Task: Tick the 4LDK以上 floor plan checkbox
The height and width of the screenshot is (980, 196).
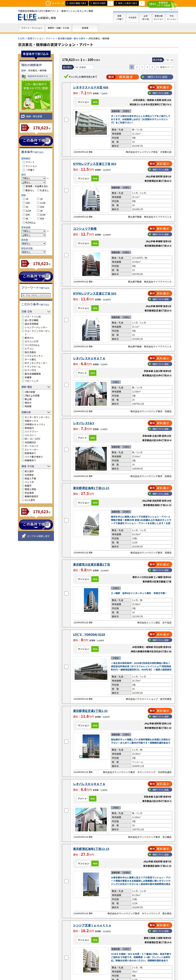Action: [x=24, y=223]
